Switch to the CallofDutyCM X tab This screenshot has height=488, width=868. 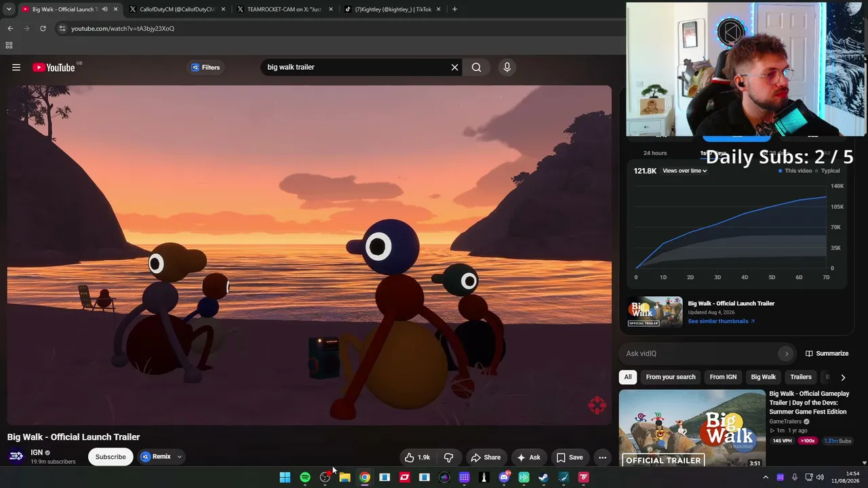pyautogui.click(x=176, y=9)
